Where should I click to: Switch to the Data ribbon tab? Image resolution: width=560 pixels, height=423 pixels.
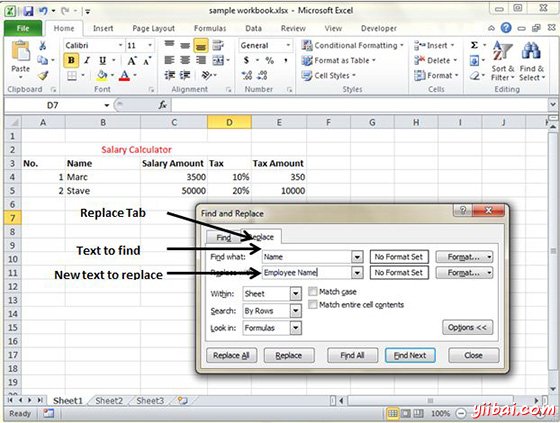(x=253, y=28)
